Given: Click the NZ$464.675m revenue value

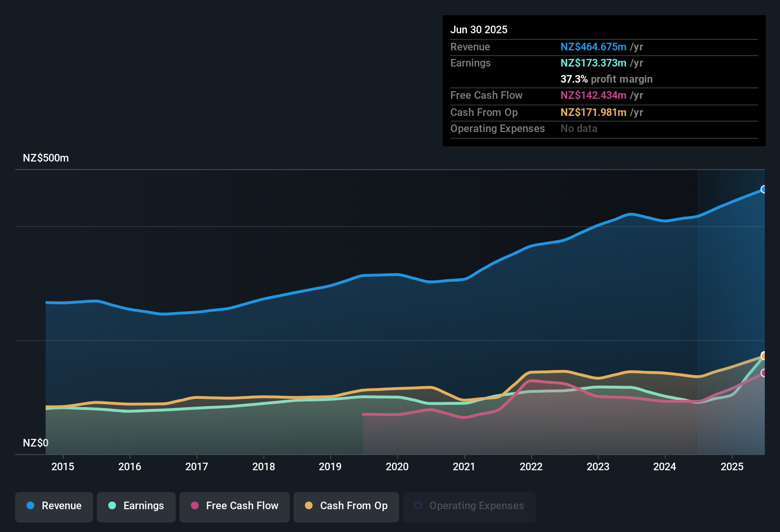Looking at the screenshot, I should tap(593, 47).
